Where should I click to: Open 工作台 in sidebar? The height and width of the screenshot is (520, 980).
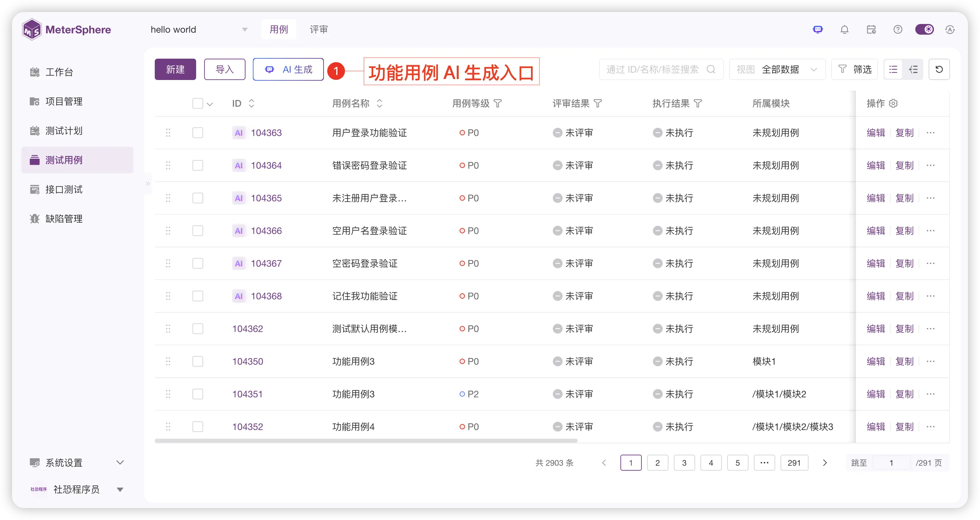click(77, 72)
